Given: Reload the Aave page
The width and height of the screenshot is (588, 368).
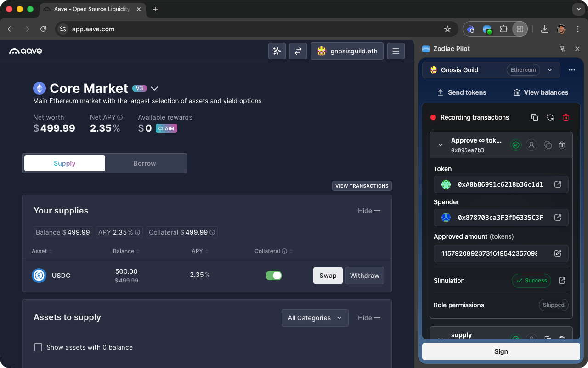Looking at the screenshot, I should click(43, 29).
